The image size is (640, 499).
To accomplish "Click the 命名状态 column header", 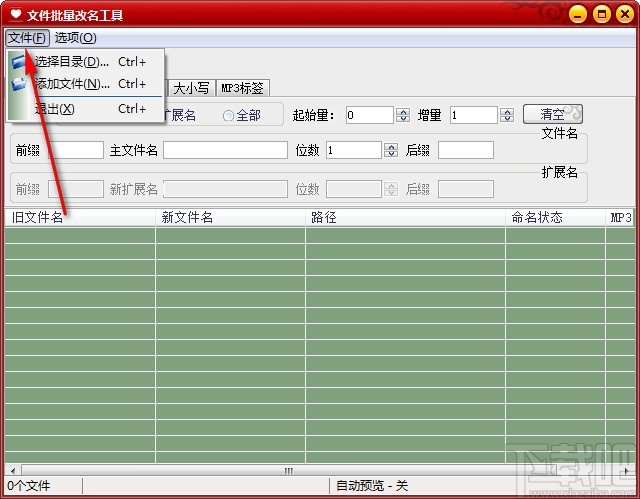I will (x=556, y=217).
